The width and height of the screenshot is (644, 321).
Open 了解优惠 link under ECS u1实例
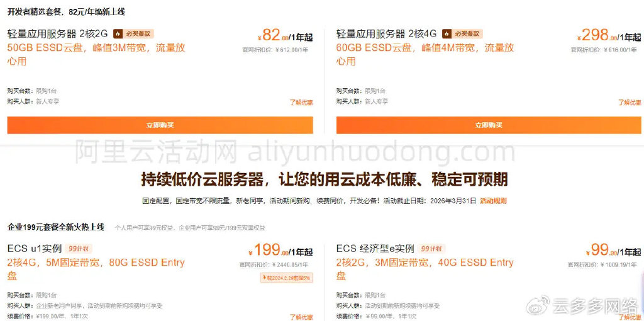301,317
